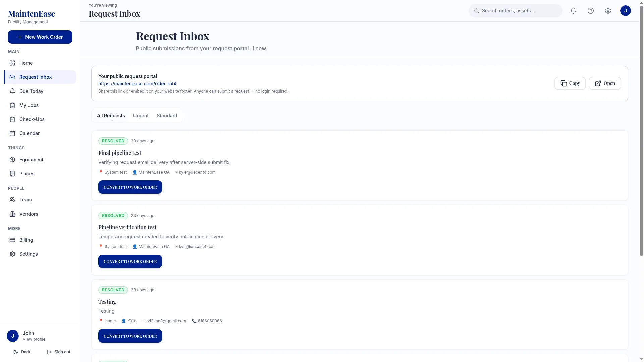Screen dimensions: 644x362
Task: Click the Sign out arrow icon
Action: point(49,352)
